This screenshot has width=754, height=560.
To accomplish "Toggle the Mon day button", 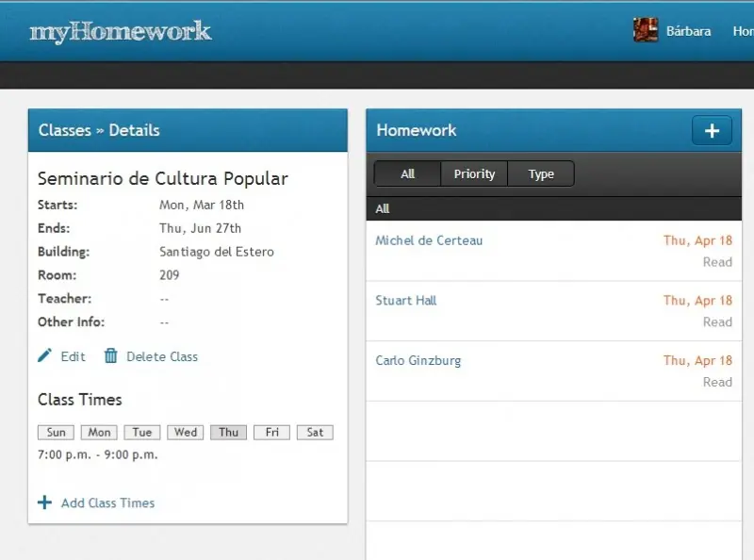I will pyautogui.click(x=99, y=433).
